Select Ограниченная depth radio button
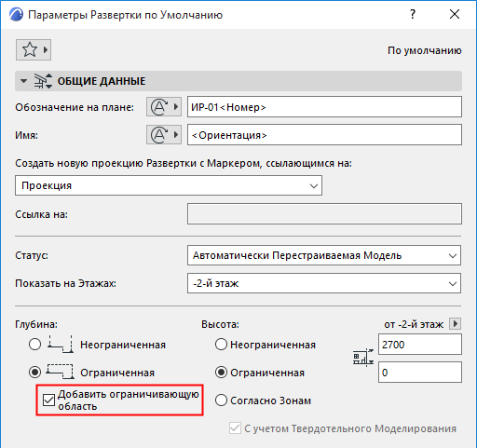Image resolution: width=477 pixels, height=448 pixels. [34, 372]
